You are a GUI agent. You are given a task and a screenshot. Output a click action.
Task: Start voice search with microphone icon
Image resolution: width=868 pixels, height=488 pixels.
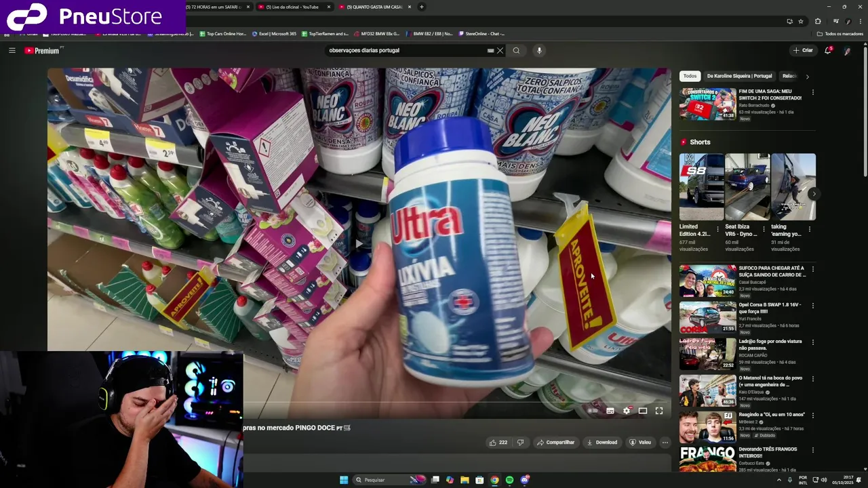tap(539, 50)
